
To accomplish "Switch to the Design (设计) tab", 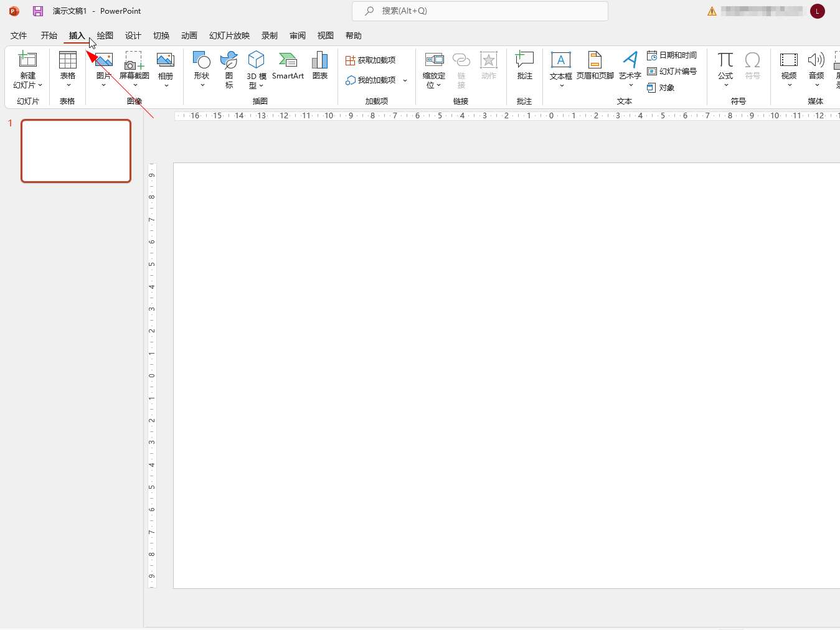I will pyautogui.click(x=133, y=35).
